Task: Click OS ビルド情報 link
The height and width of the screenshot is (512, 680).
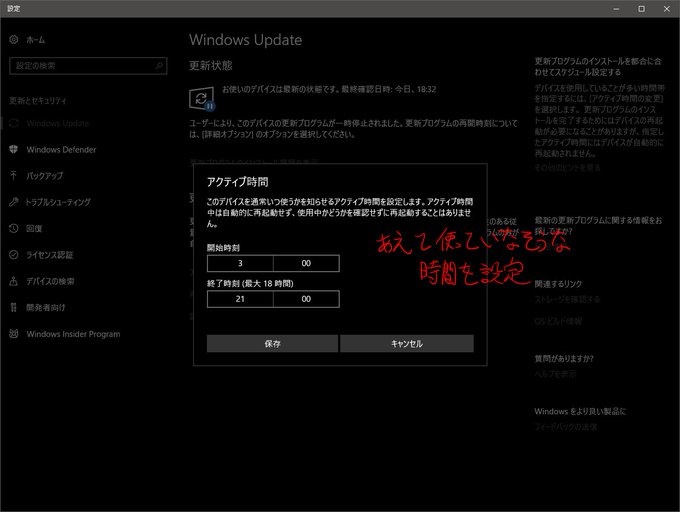Action: (558, 321)
